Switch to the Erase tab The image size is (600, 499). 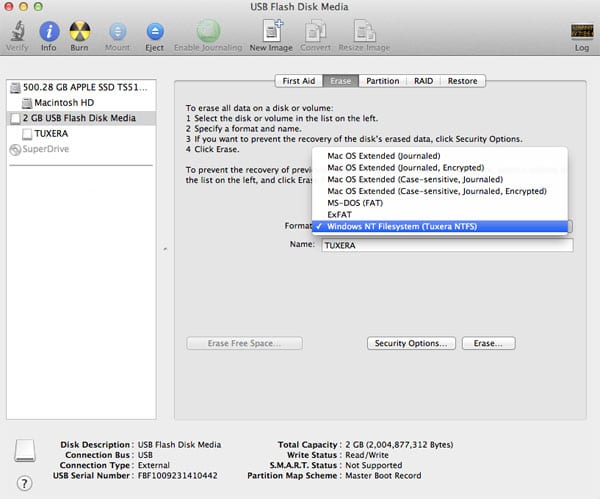pos(341,81)
